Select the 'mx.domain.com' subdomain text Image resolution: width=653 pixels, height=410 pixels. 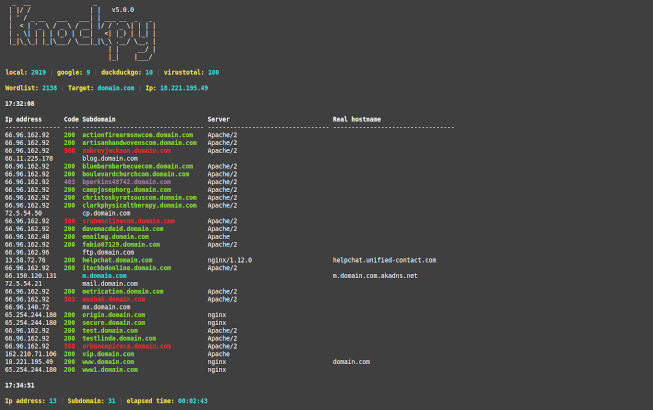106,307
